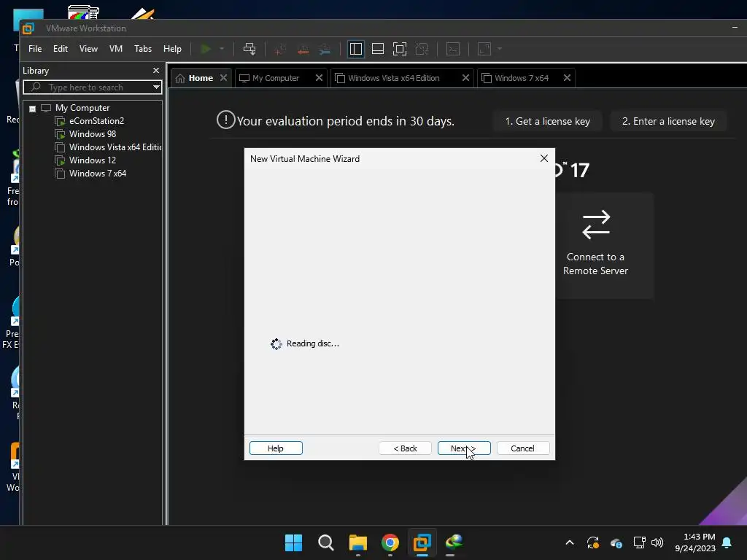The width and height of the screenshot is (747, 560).
Task: Click the take snapshot toolbar icon
Action: (280, 49)
